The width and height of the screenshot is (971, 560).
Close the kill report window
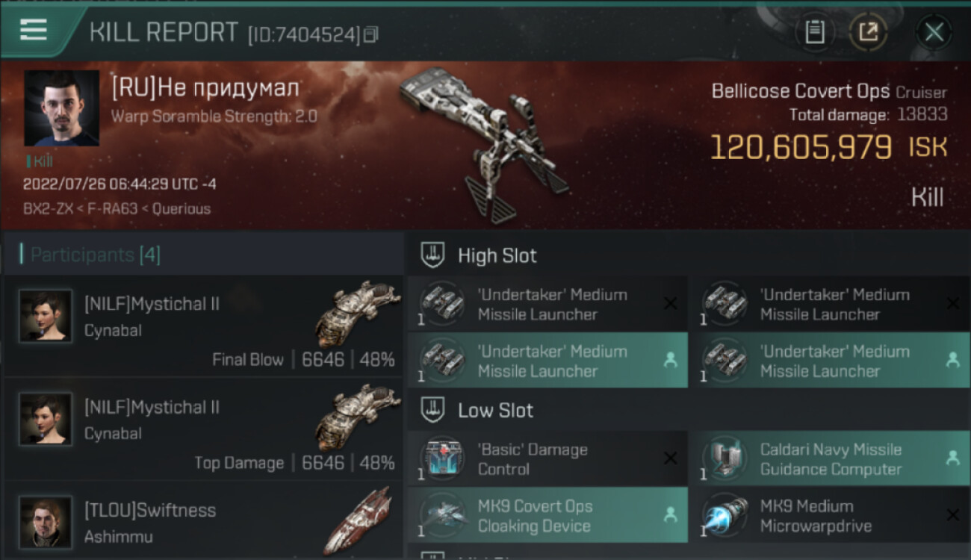[x=934, y=32]
